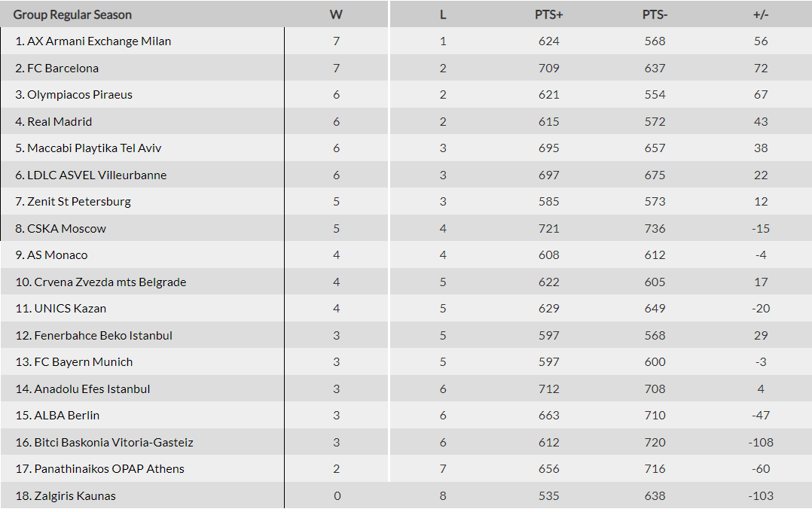Click on Zenit St Petersburg
The image size is (812, 512).
coord(78,202)
